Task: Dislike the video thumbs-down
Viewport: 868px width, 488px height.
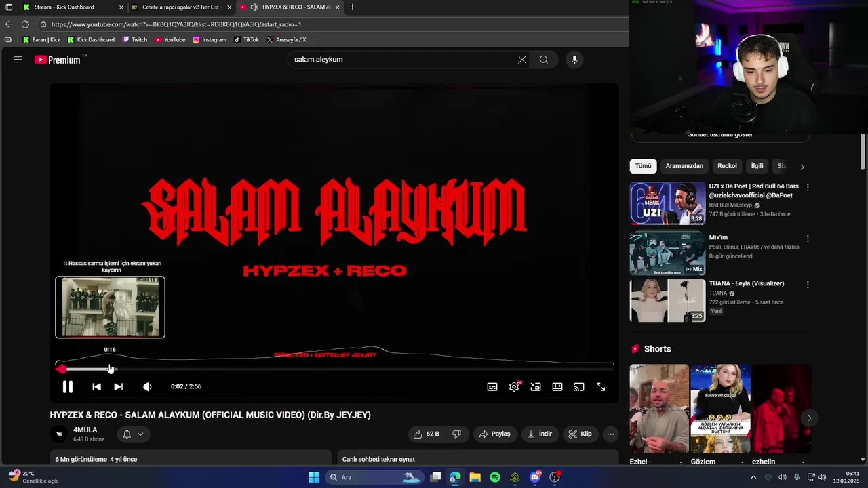Action: (457, 434)
